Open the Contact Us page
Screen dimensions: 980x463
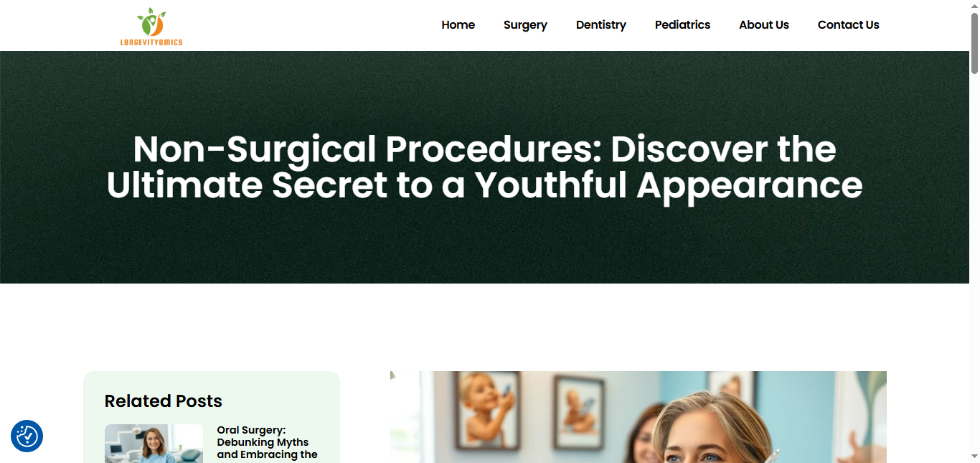(848, 25)
